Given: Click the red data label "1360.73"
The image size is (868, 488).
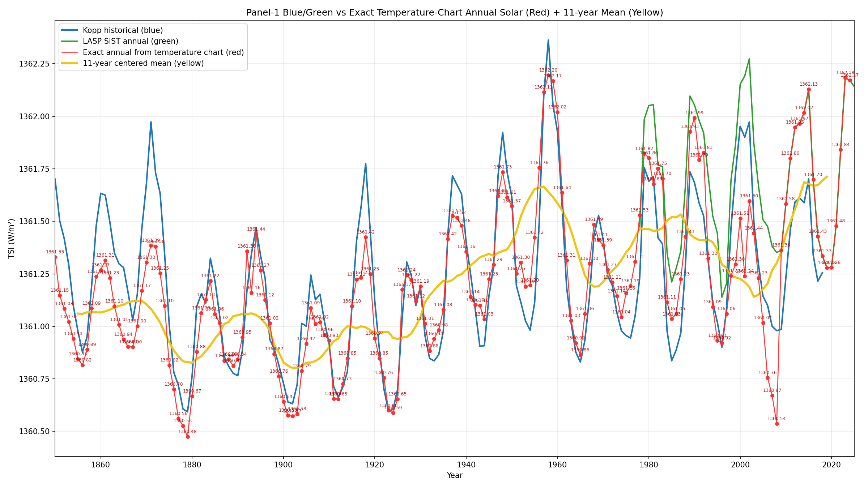Looking at the screenshot, I should [x=342, y=379].
